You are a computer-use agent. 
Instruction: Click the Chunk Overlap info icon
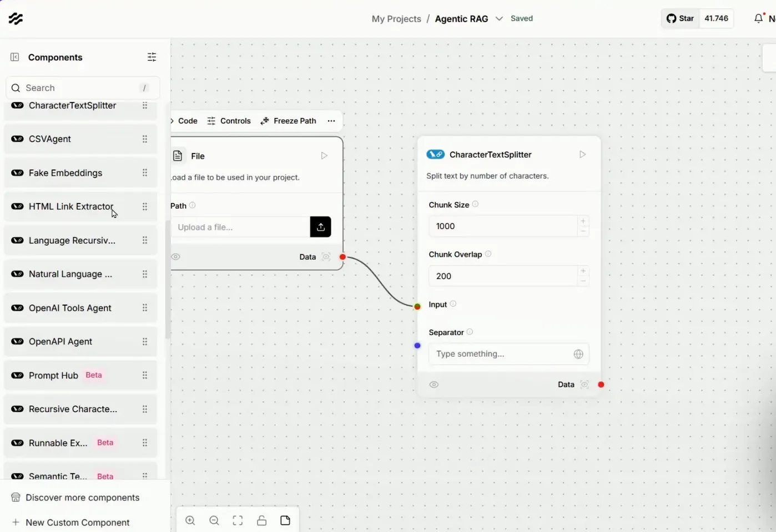tap(488, 254)
